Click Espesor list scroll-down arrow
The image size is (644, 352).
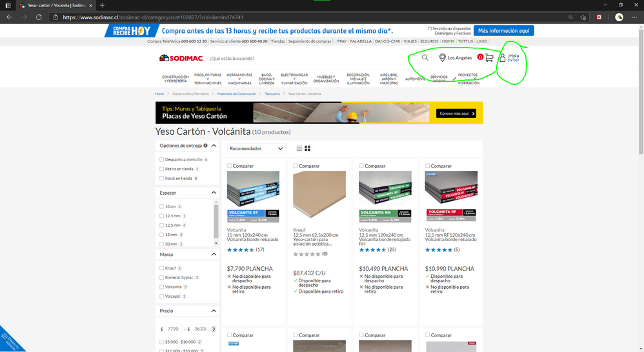tap(216, 243)
